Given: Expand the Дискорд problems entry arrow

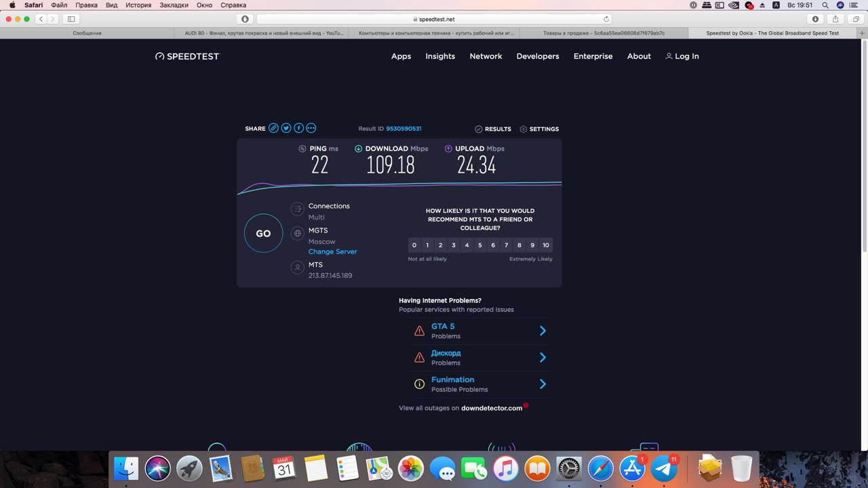Looking at the screenshot, I should 542,357.
